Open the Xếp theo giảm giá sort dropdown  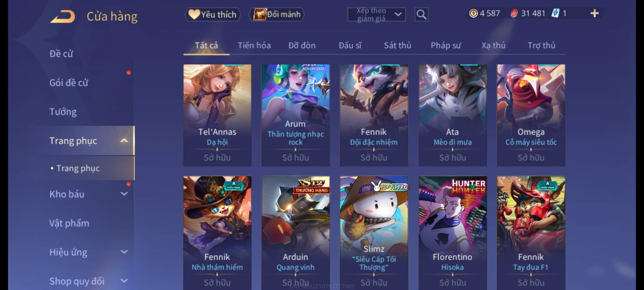tap(376, 15)
